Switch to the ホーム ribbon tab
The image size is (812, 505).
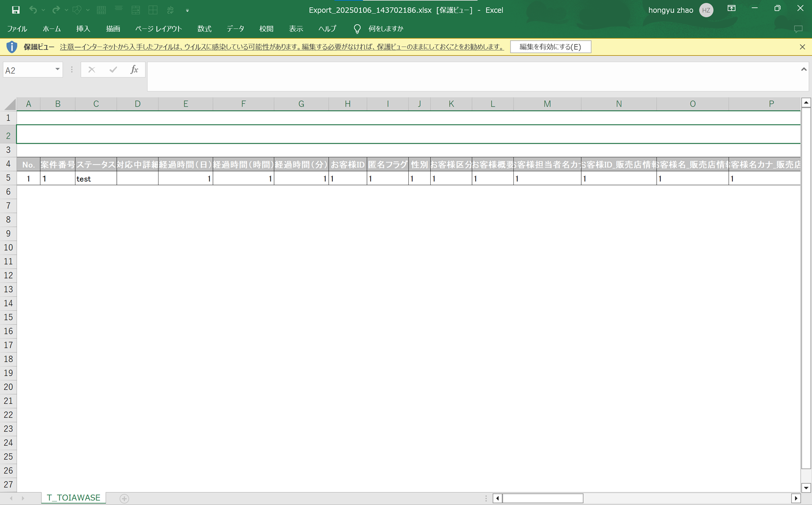click(x=52, y=29)
